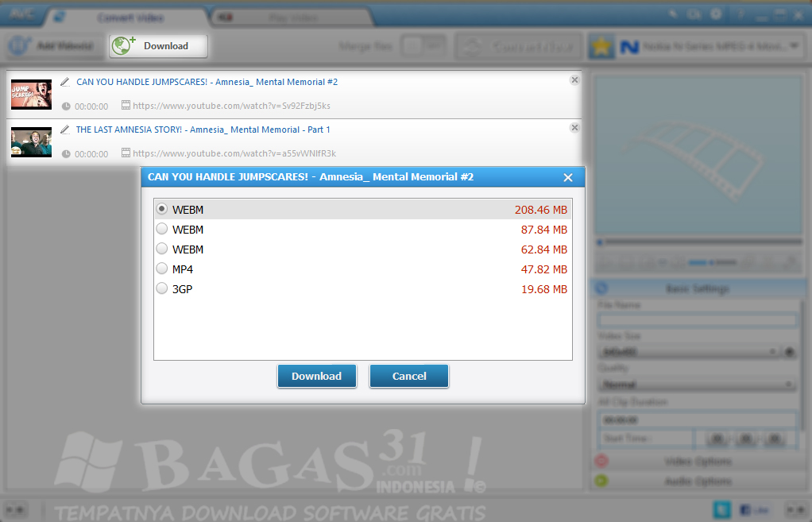The image size is (812, 522).
Task: Click film icon beside the Sv92Fzbj5ks URL
Action: (126, 105)
